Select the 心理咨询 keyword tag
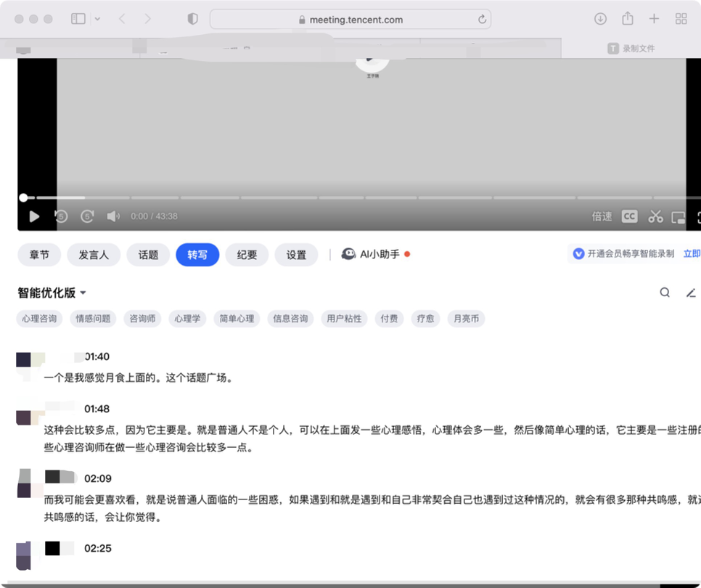701x588 pixels. pos(39,319)
